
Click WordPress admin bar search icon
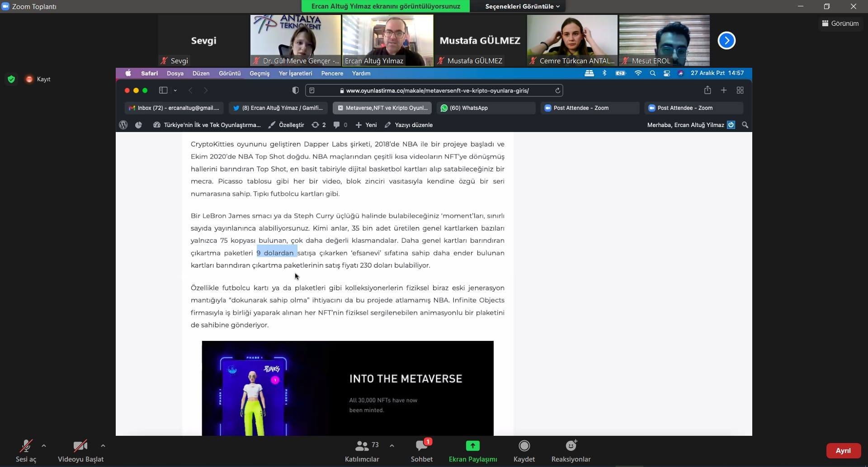coord(745,125)
